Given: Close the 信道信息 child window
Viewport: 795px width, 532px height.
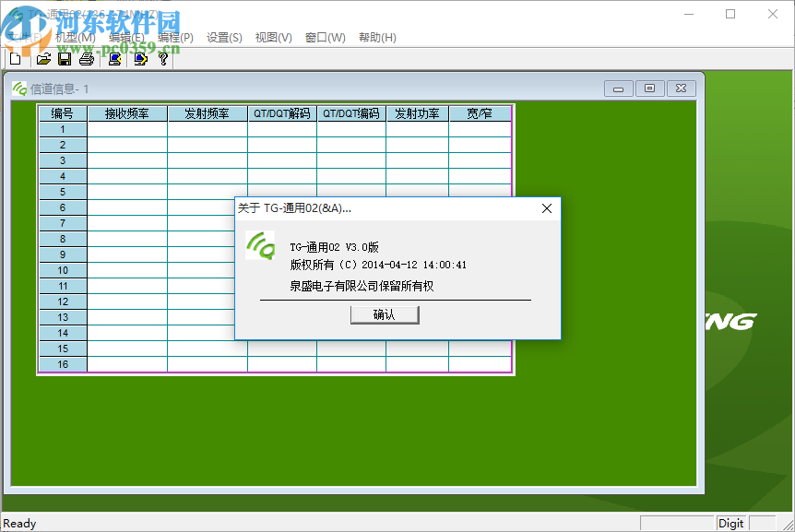Looking at the screenshot, I should pyautogui.click(x=681, y=89).
